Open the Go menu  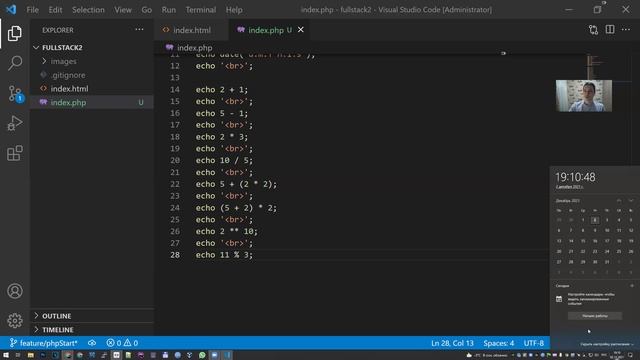pos(147,9)
